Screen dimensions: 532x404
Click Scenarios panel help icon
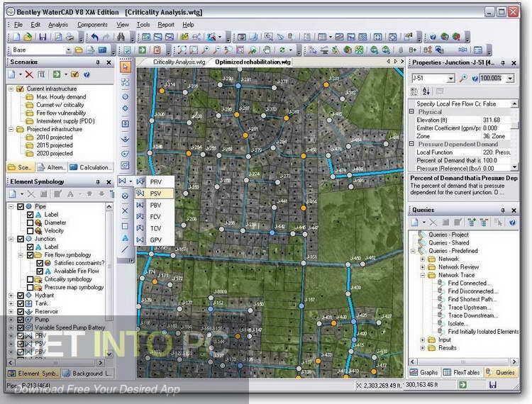87,74
